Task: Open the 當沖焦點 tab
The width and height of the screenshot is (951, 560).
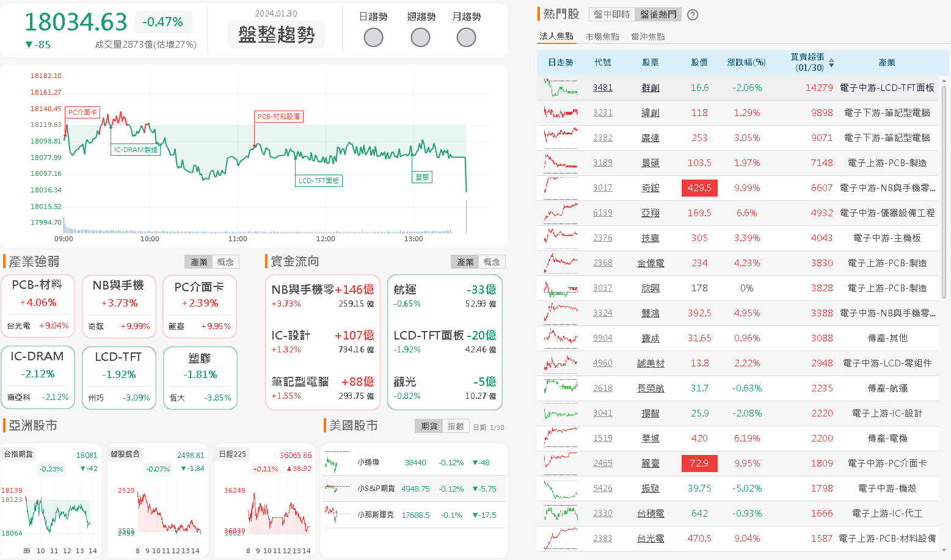Action: click(648, 37)
